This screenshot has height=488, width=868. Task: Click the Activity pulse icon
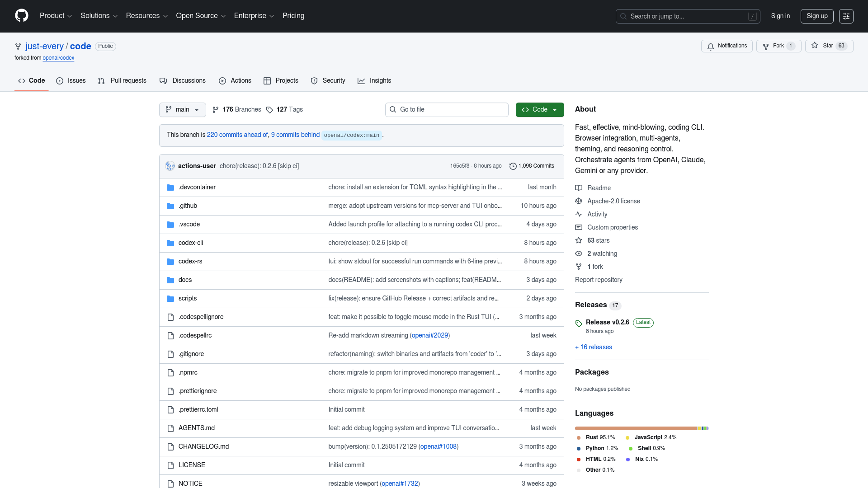579,214
